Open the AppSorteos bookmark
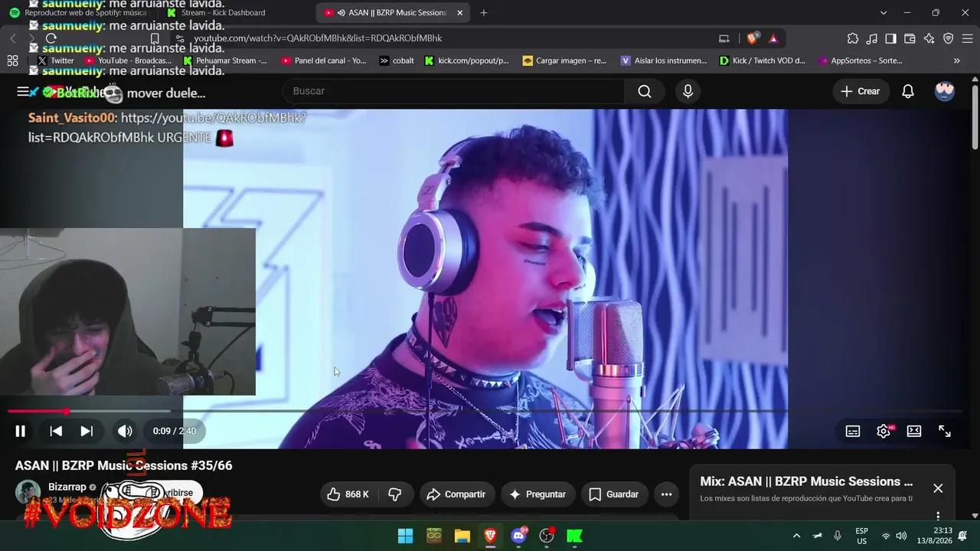Viewport: 980px width, 551px height. point(861,60)
